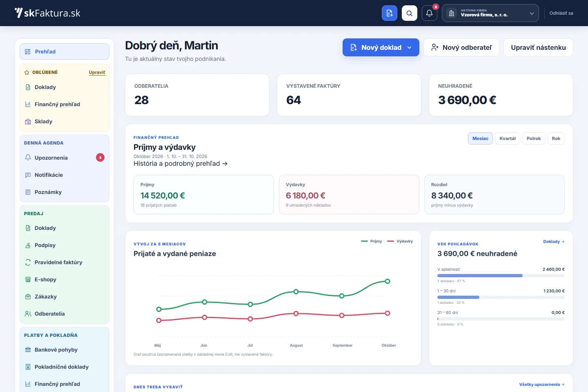Toggle Príjmy series in chart legend
Viewport: 588px width, 392px height.
pyautogui.click(x=372, y=241)
